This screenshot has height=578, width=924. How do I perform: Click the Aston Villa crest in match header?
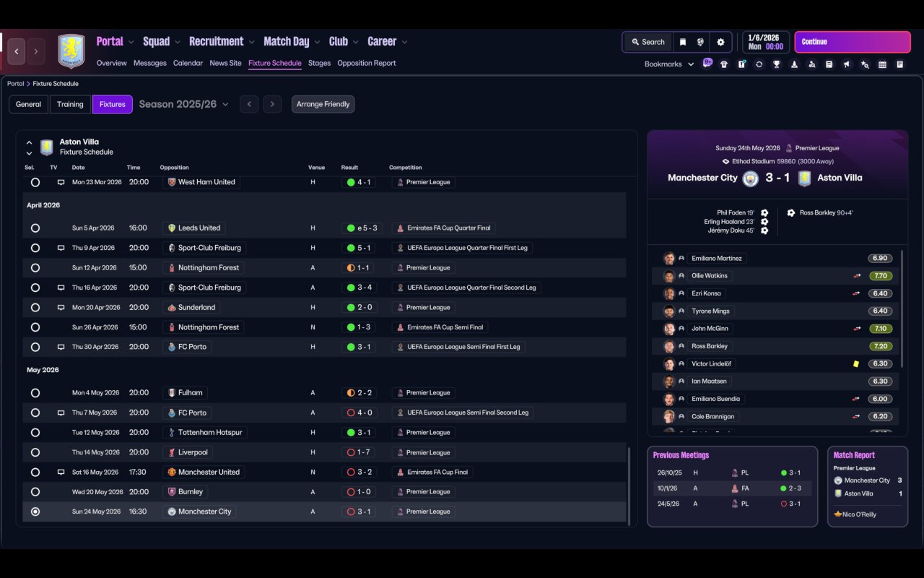(804, 178)
